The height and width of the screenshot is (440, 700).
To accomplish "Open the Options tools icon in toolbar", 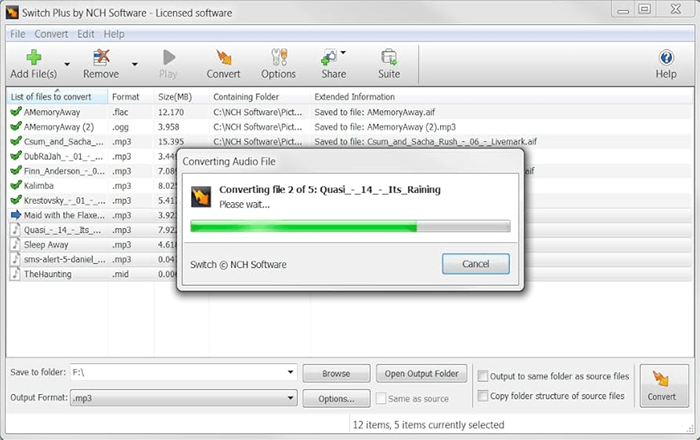I will [279, 57].
